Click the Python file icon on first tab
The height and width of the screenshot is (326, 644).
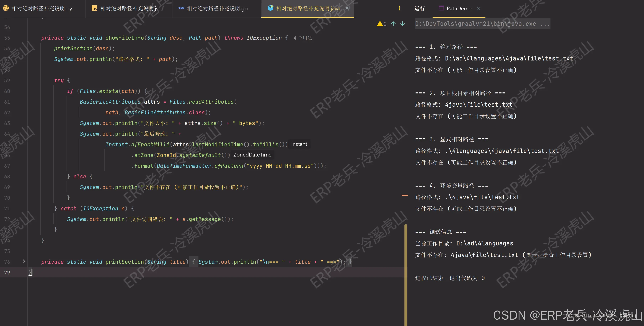click(x=6, y=8)
